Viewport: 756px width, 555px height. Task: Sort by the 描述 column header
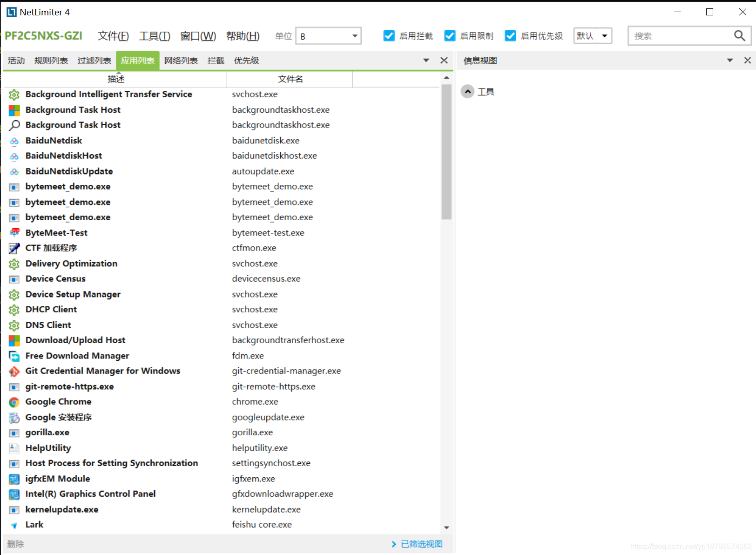[116, 79]
